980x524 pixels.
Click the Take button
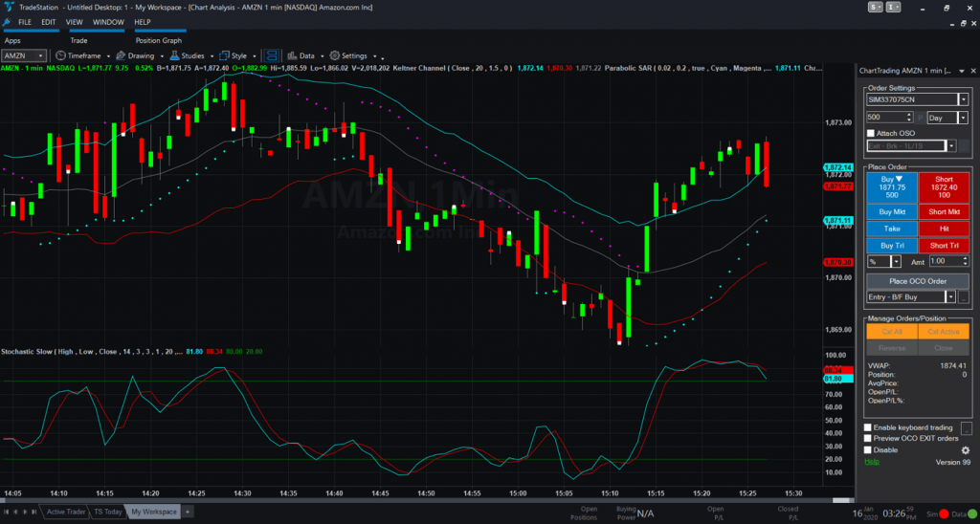tap(892, 229)
